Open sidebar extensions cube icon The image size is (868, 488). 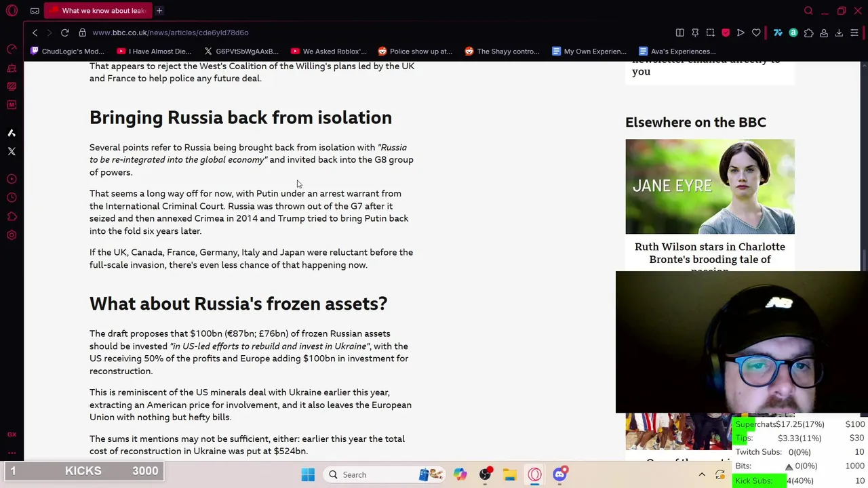point(12,217)
